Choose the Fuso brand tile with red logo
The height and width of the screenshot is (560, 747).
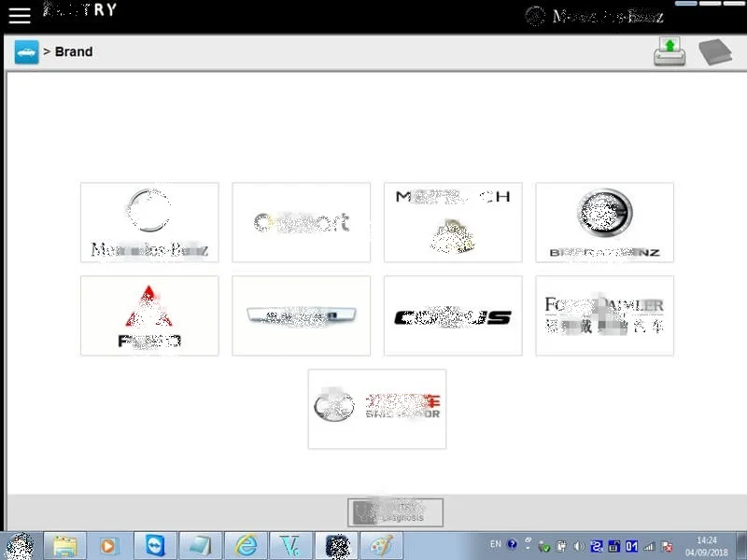pyautogui.click(x=149, y=315)
